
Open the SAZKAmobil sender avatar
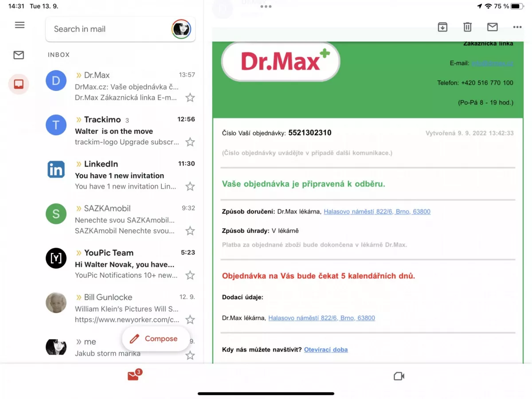56,214
